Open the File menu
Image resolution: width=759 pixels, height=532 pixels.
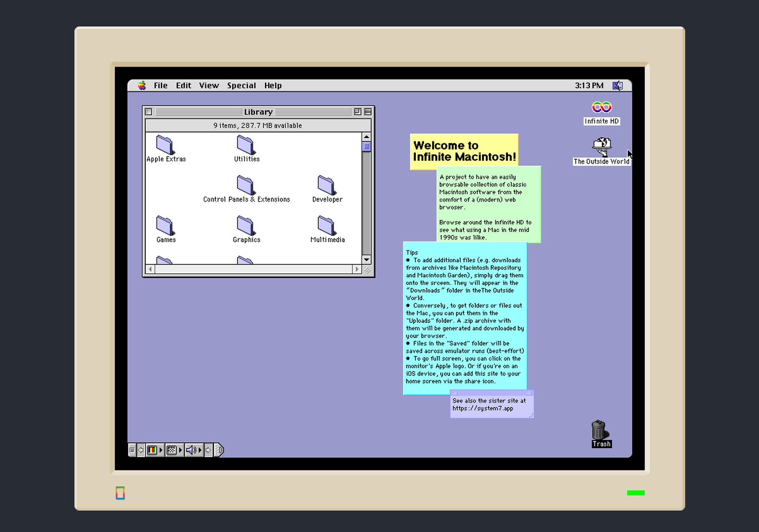(x=160, y=86)
